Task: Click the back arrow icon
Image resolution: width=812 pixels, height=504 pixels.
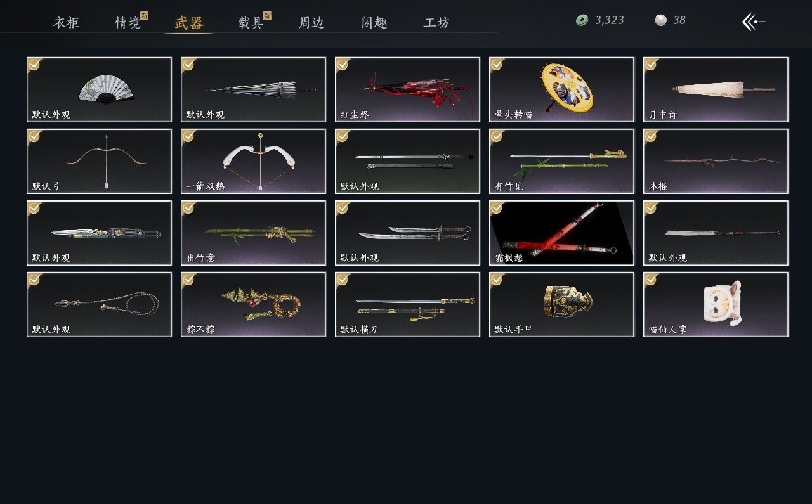Action: click(754, 22)
